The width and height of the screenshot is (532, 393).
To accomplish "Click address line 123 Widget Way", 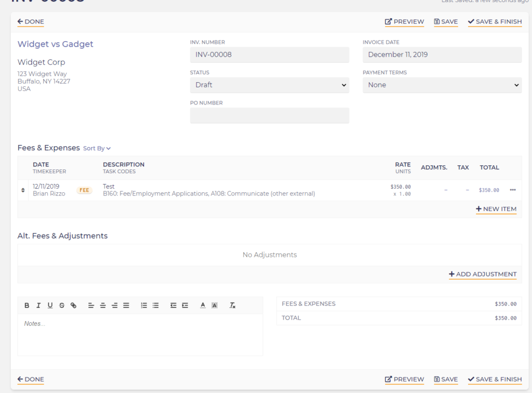I will [x=42, y=74].
